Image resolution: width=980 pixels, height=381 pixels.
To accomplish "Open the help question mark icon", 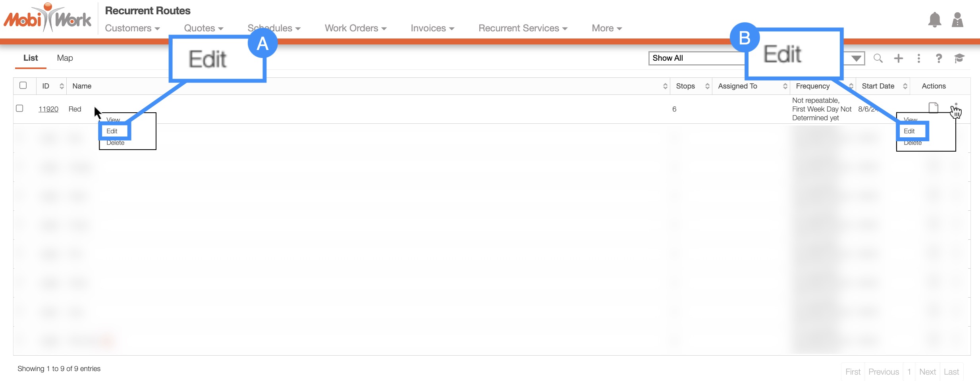I will click(x=939, y=58).
